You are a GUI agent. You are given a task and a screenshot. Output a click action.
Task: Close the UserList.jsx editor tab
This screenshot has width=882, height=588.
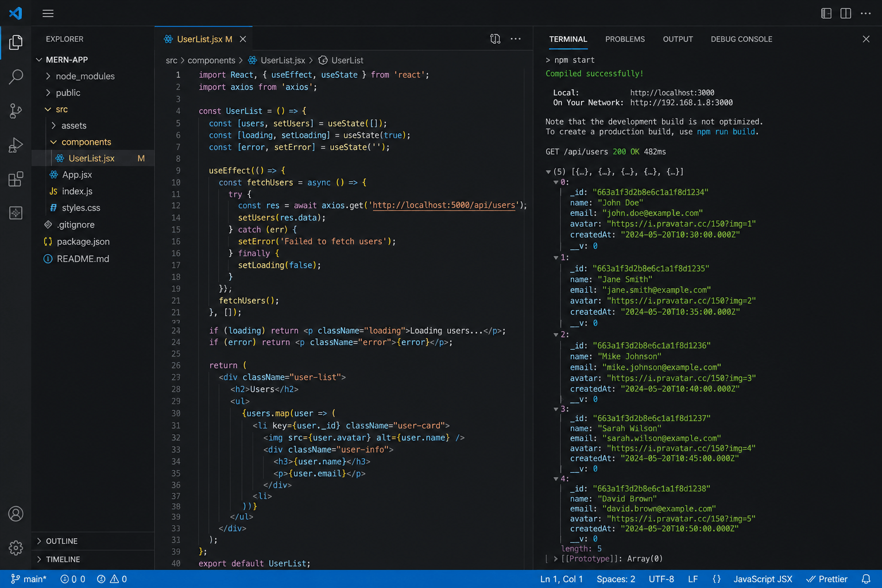243,39
